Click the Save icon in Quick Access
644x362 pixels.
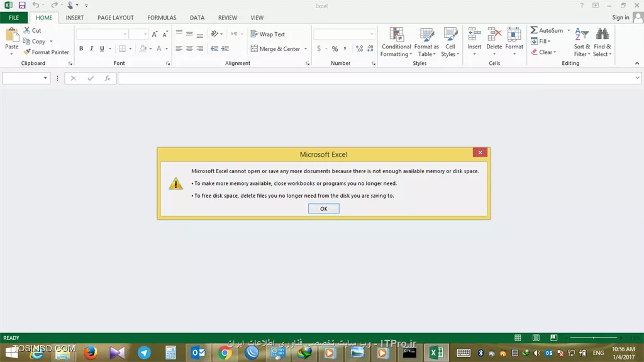22,5
